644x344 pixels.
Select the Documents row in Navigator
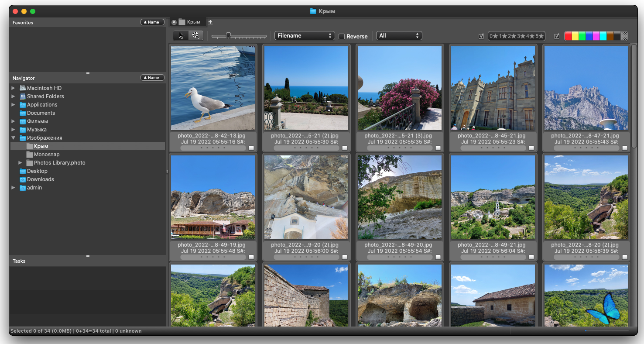88,113
